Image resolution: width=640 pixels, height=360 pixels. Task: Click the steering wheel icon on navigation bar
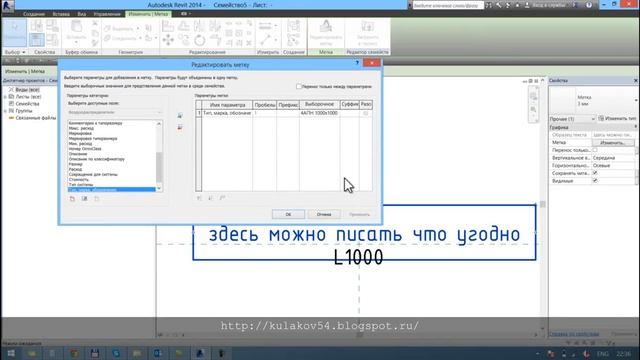pos(533,96)
